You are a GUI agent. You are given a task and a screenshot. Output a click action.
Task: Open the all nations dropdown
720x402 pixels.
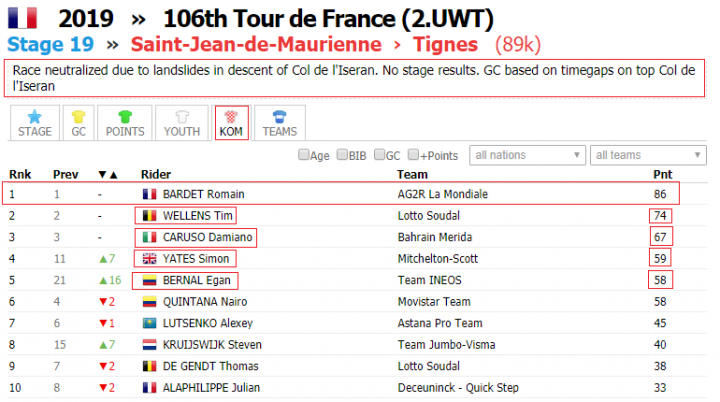pos(527,155)
